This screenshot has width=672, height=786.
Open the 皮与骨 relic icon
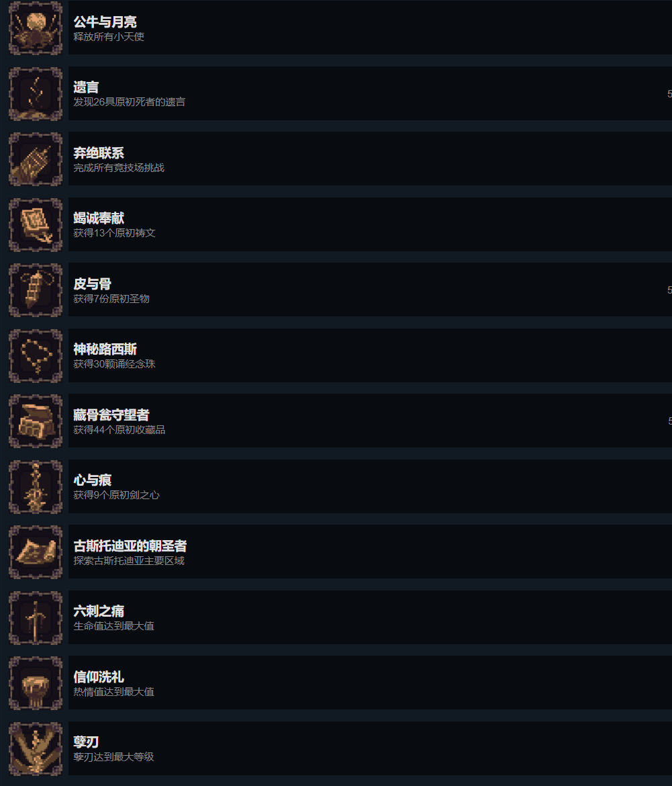click(x=36, y=290)
